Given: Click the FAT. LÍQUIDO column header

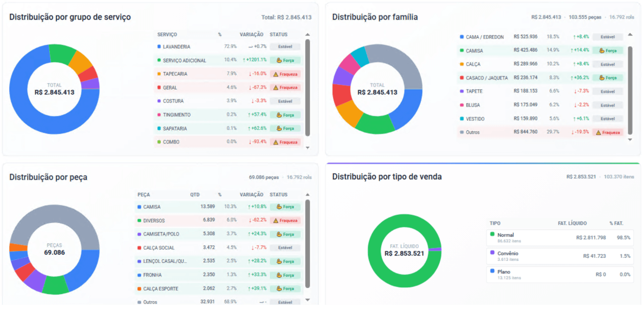Looking at the screenshot, I should pyautogui.click(x=572, y=223).
